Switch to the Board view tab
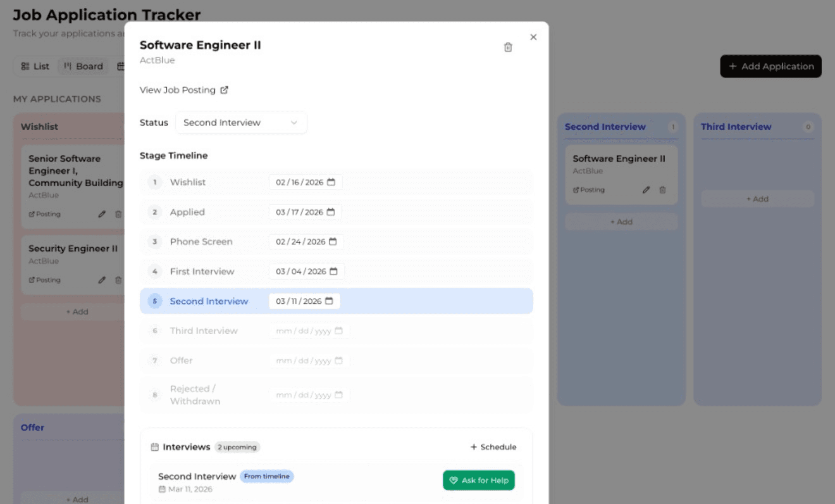The width and height of the screenshot is (835, 504). coord(83,66)
